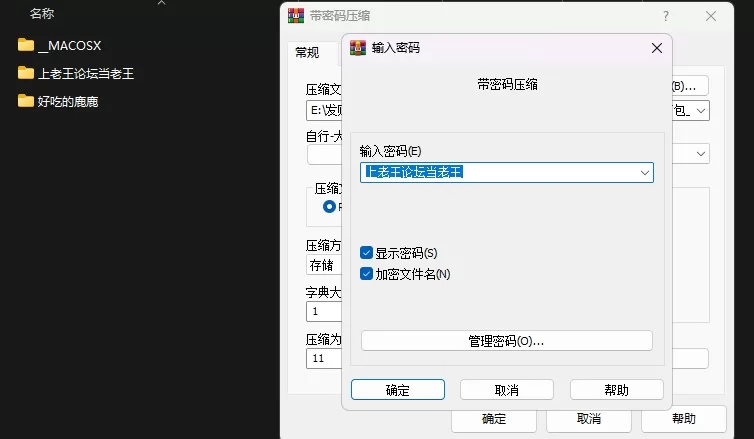This screenshot has width=754, height=439.
Task: Click the _MACOSX folder icon
Action: point(26,45)
